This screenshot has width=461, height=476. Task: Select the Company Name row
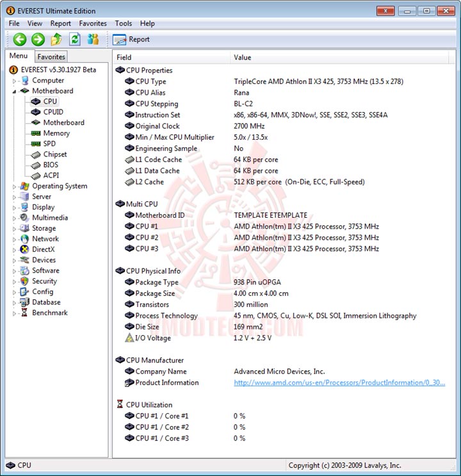click(285, 372)
